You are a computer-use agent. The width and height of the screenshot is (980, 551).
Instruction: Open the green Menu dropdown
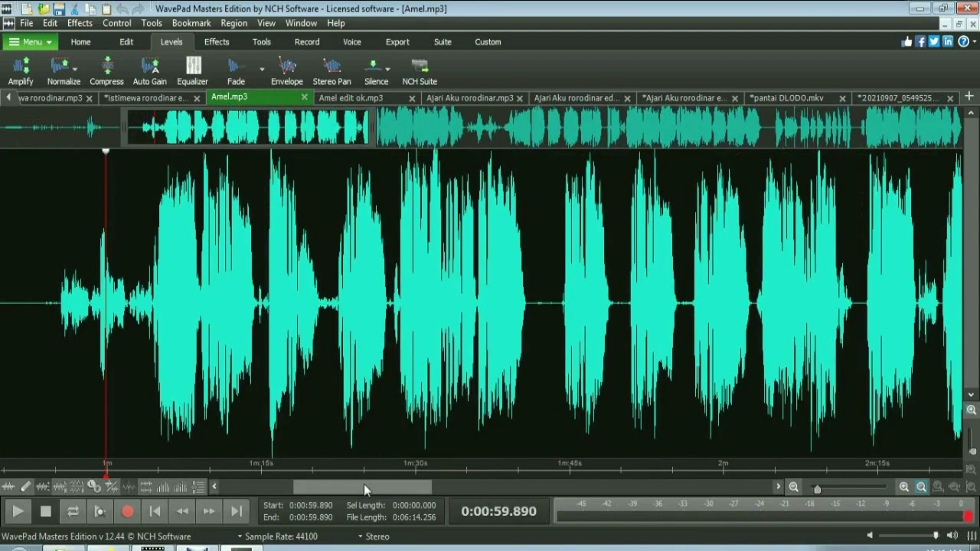[x=30, y=42]
